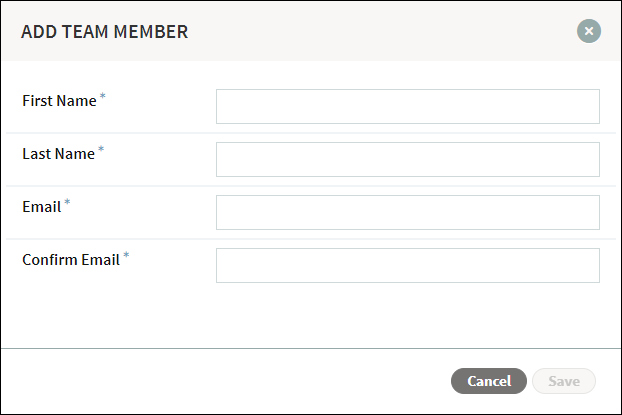Click the required asterisk beside First Name
Image resolution: width=622 pixels, height=415 pixels.
pyautogui.click(x=103, y=96)
